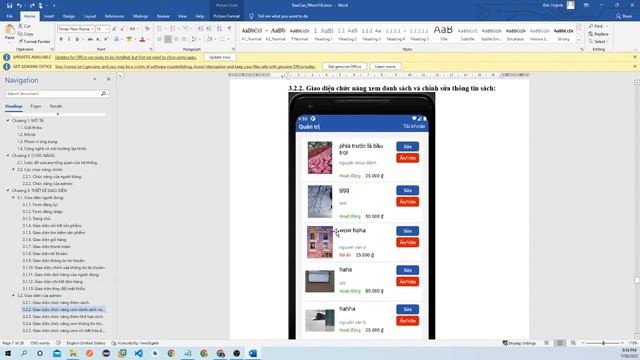
Task: Switch to Print Layout view in the status bar
Action: (x=560, y=343)
